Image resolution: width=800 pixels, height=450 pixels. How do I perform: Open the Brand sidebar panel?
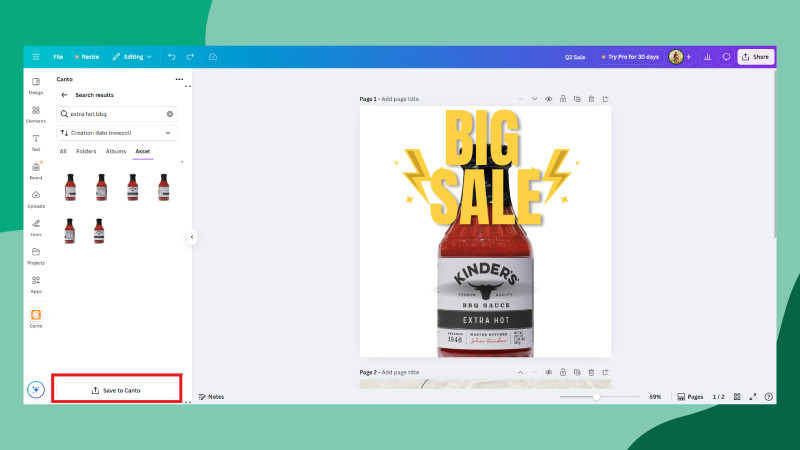[x=36, y=171]
